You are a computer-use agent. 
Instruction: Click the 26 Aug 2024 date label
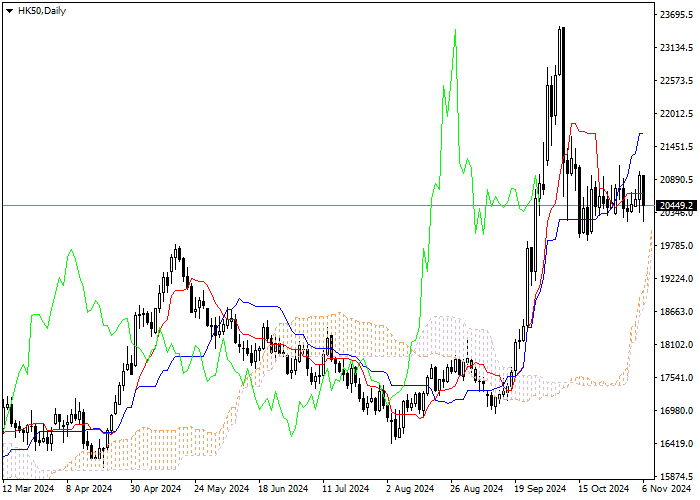pos(476,489)
